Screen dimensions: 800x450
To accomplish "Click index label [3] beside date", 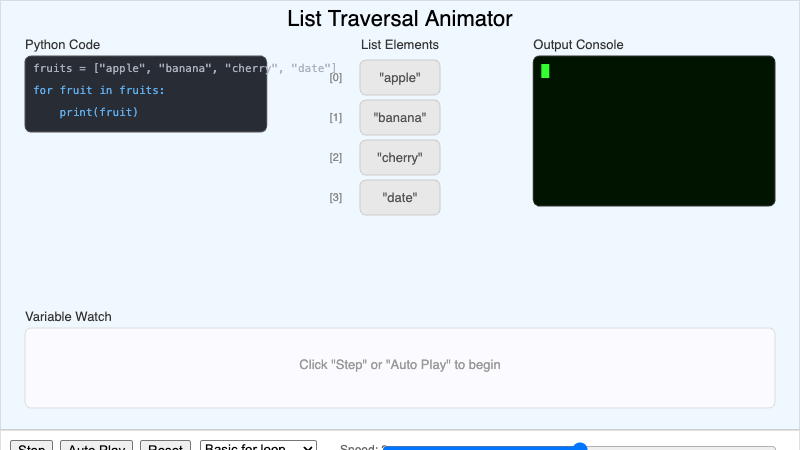I will (336, 197).
